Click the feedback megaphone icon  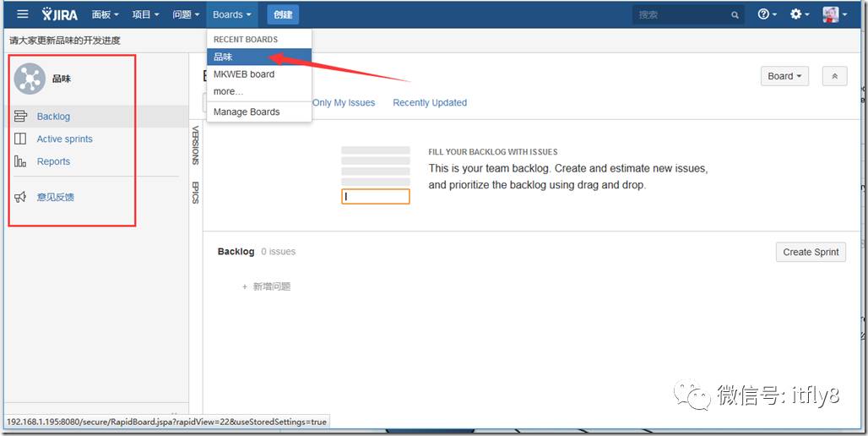click(x=20, y=197)
